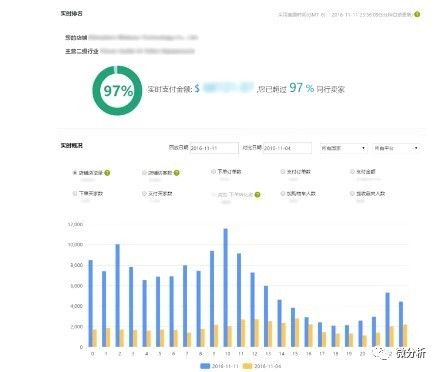This screenshot has height=372, width=439.
Task: Open the 所有平台 platform dropdown
Action: (x=396, y=148)
